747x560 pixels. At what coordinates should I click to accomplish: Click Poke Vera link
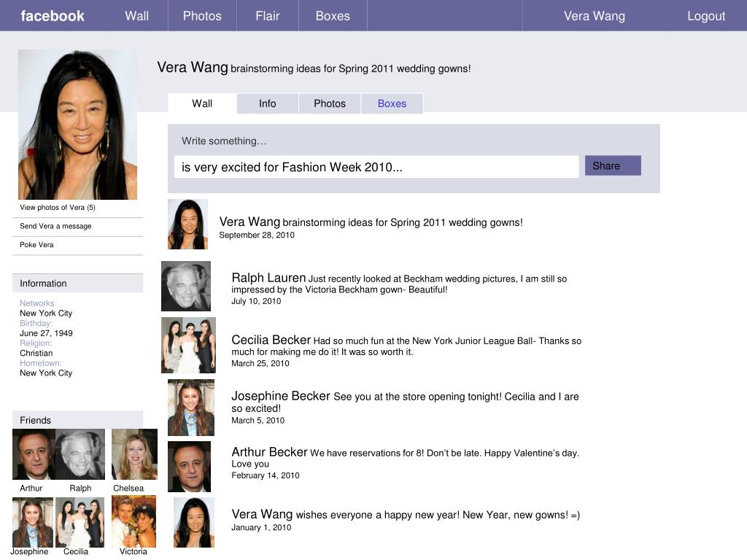(36, 244)
